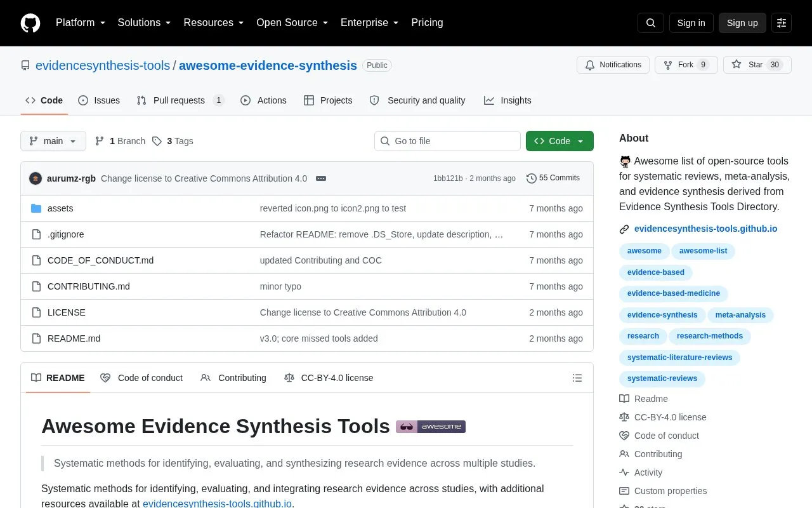Image resolution: width=812 pixels, height=508 pixels.
Task: Open evidencesynthesis-tools.github.io link in About
Action: coord(705,229)
